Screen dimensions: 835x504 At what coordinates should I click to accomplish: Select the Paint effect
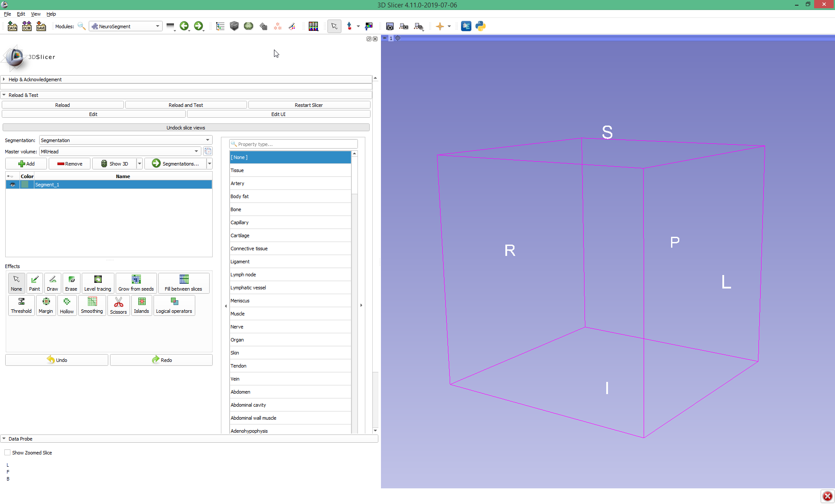pyautogui.click(x=34, y=283)
